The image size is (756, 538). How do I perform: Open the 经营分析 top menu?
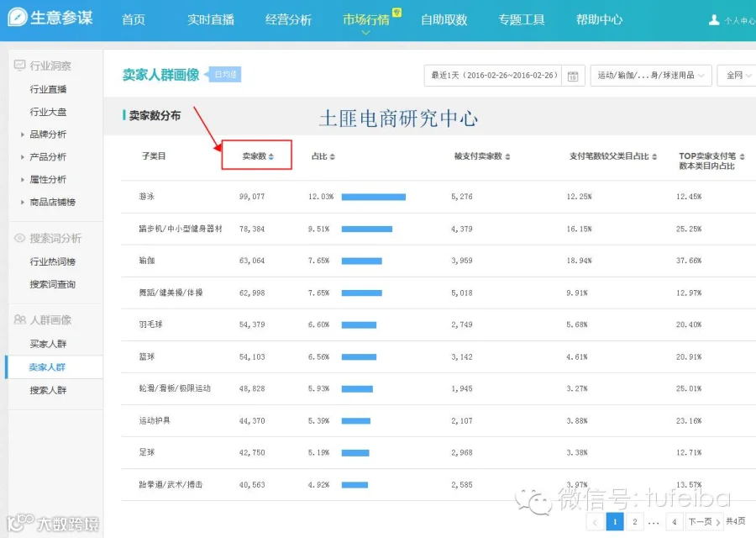click(x=288, y=20)
